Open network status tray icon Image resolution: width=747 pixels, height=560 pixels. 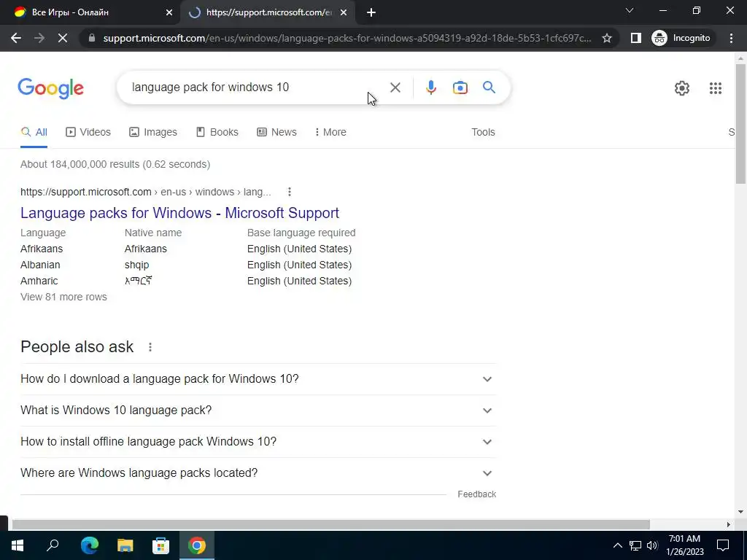tap(635, 545)
